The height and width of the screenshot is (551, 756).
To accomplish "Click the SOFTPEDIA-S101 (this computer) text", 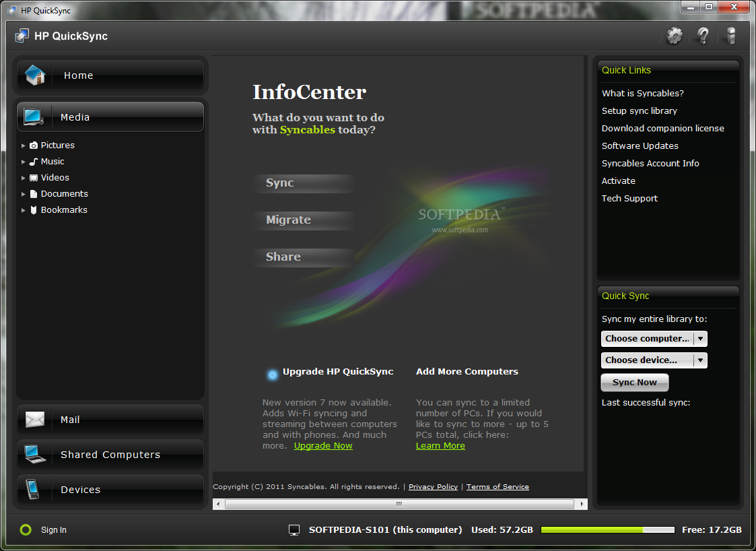I will [385, 529].
